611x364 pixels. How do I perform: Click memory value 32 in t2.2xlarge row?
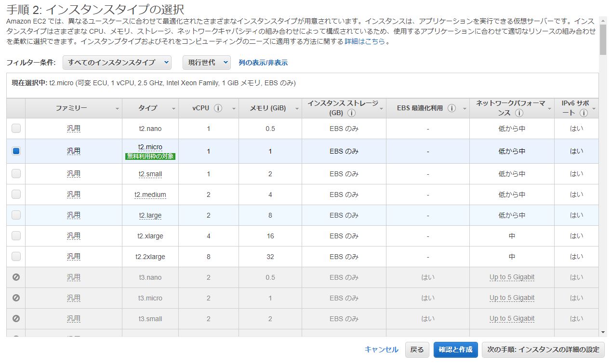[270, 257]
